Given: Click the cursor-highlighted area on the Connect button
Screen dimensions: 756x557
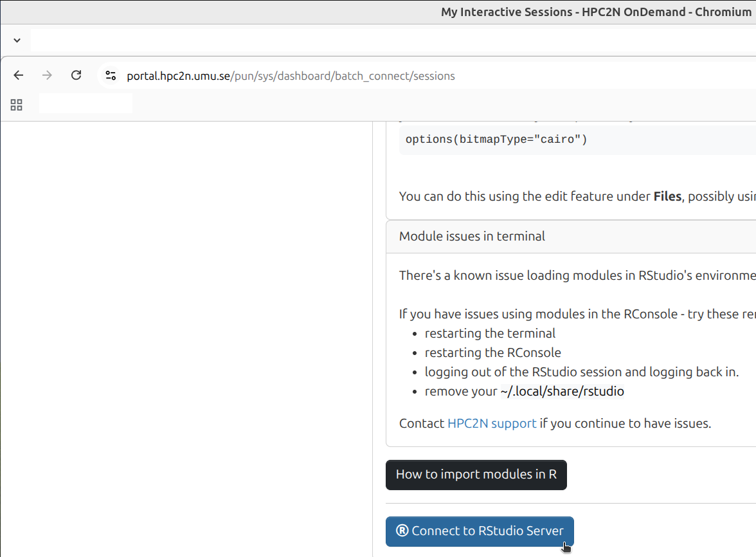Looking at the screenshot, I should pos(564,545).
